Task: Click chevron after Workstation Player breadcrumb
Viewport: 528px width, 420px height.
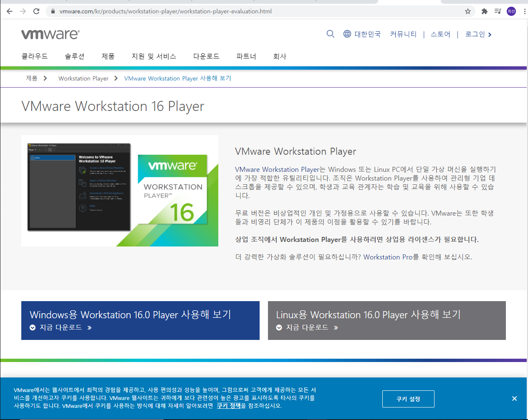Action: [x=116, y=78]
